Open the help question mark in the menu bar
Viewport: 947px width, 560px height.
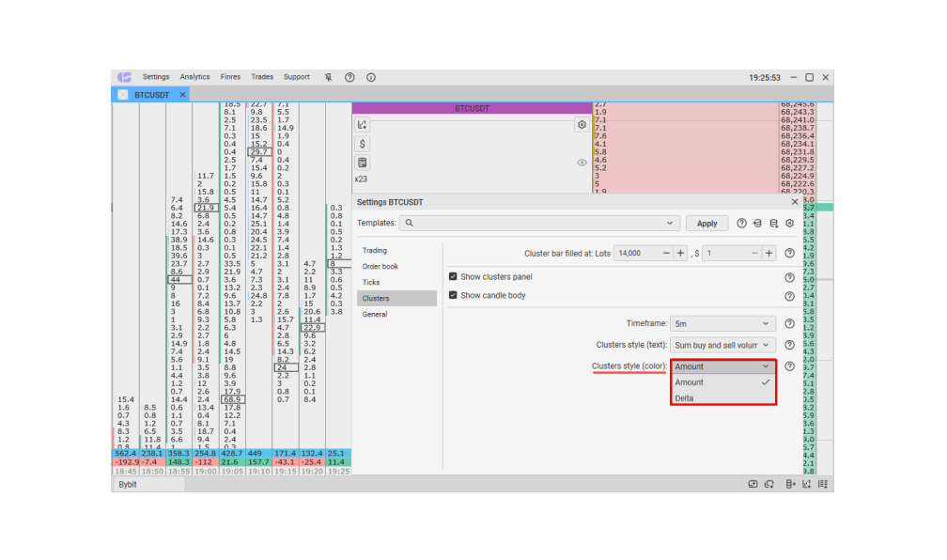click(349, 77)
